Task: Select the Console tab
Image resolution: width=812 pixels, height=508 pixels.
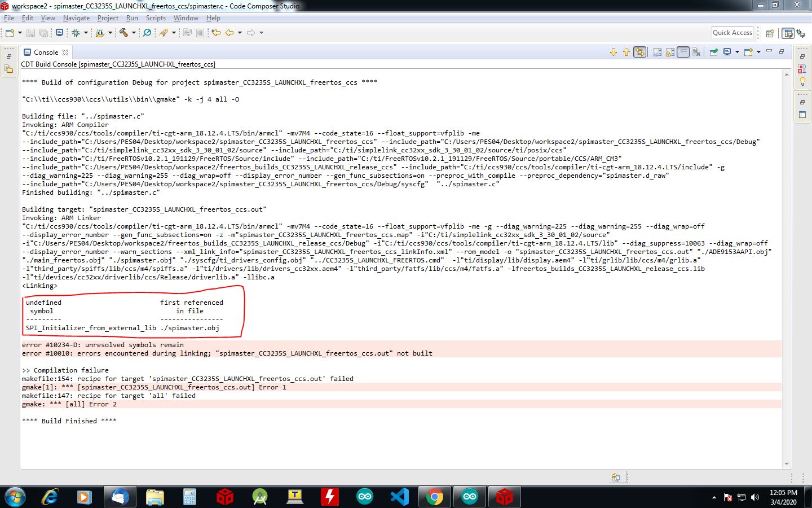Action: (46, 52)
